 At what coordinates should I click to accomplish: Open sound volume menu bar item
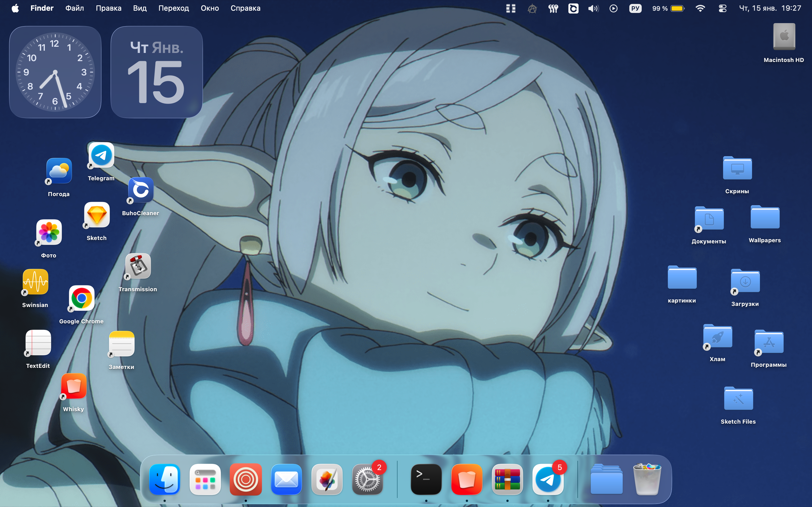coord(593,8)
